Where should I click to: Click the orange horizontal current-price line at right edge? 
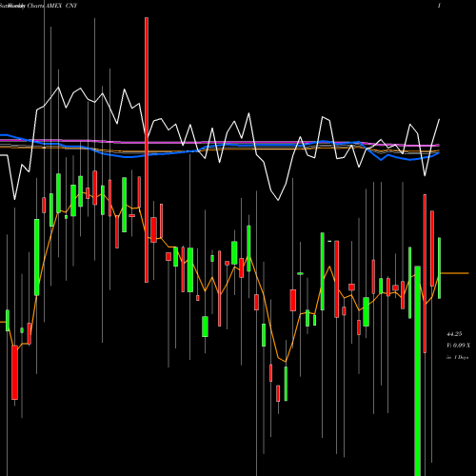[x=455, y=273]
